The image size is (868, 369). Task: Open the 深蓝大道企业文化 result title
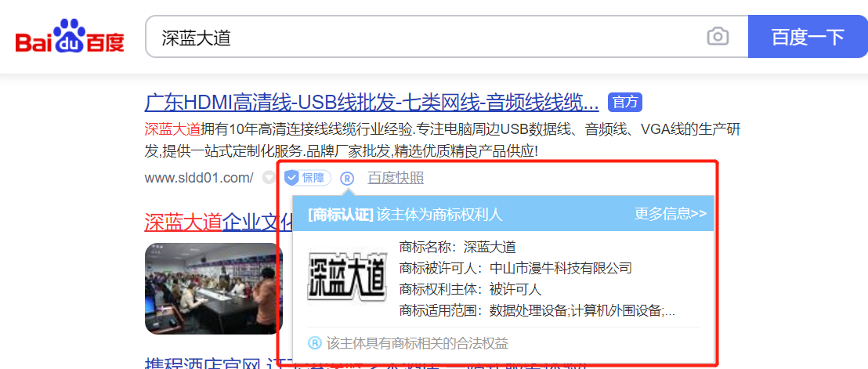(219, 222)
